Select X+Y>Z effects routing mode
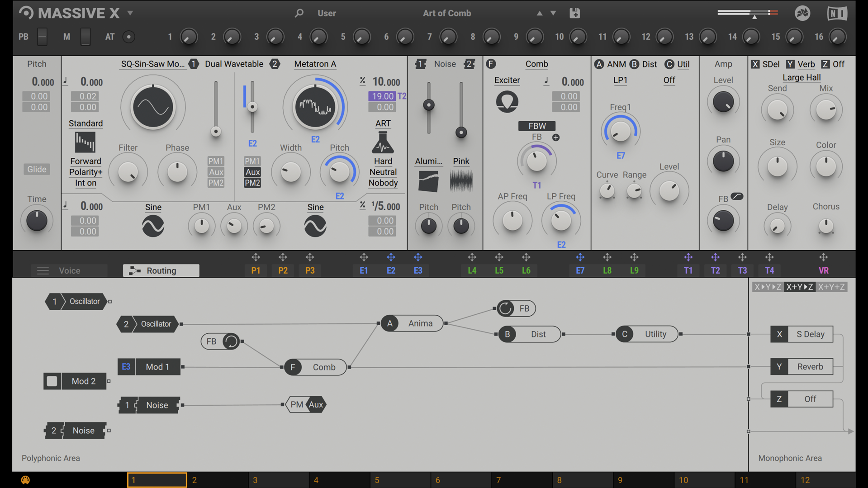This screenshot has height=488, width=868. (799, 287)
